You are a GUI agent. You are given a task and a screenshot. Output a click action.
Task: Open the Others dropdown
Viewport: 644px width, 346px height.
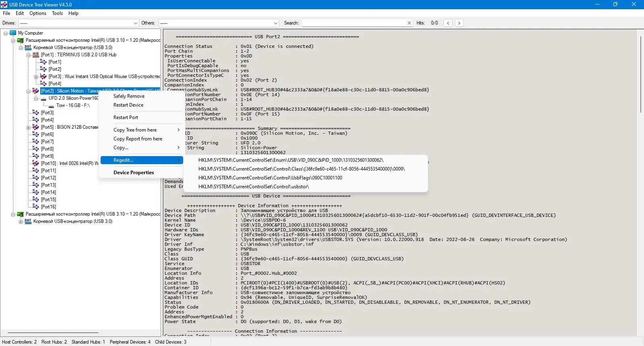click(219, 23)
